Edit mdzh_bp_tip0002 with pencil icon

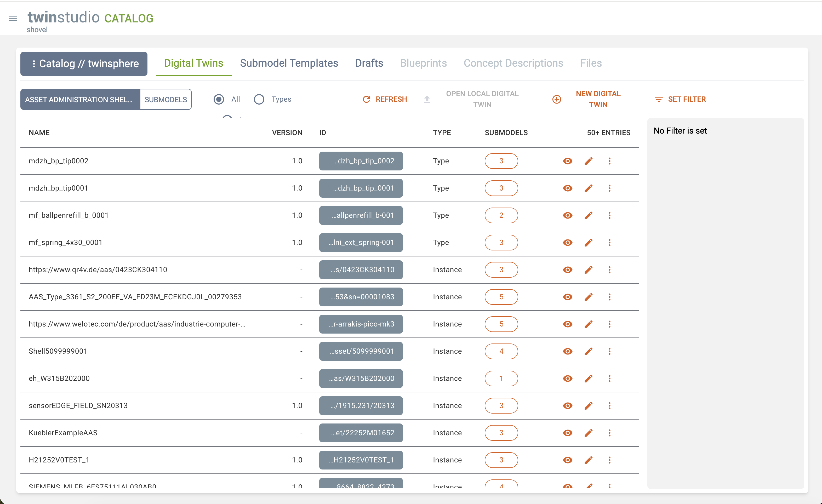[589, 161]
